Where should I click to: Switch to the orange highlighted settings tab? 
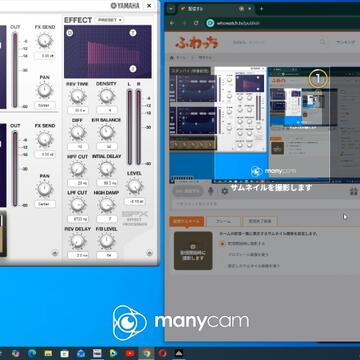[187, 221]
